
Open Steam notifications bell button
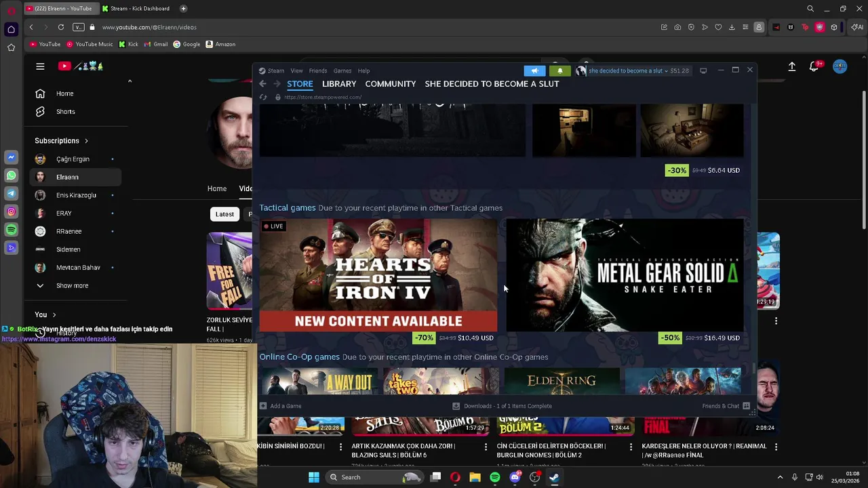pos(559,70)
